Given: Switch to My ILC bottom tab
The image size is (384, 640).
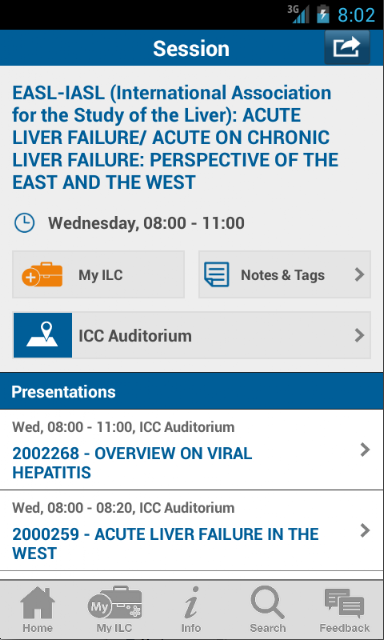Looking at the screenshot, I should pos(114,610).
